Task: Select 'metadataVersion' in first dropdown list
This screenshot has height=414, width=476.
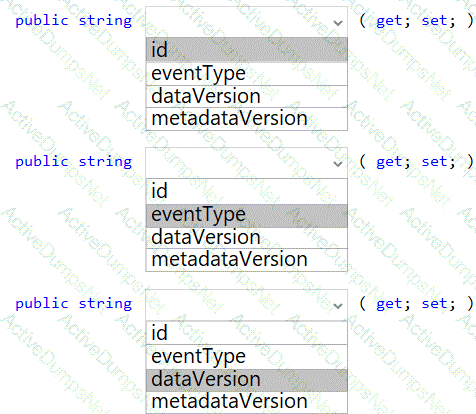Action: pyautogui.click(x=247, y=119)
